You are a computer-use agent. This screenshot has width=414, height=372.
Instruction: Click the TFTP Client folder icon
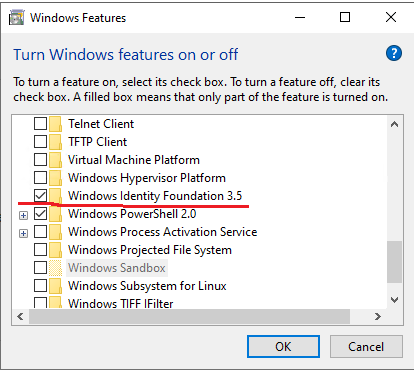click(x=55, y=142)
